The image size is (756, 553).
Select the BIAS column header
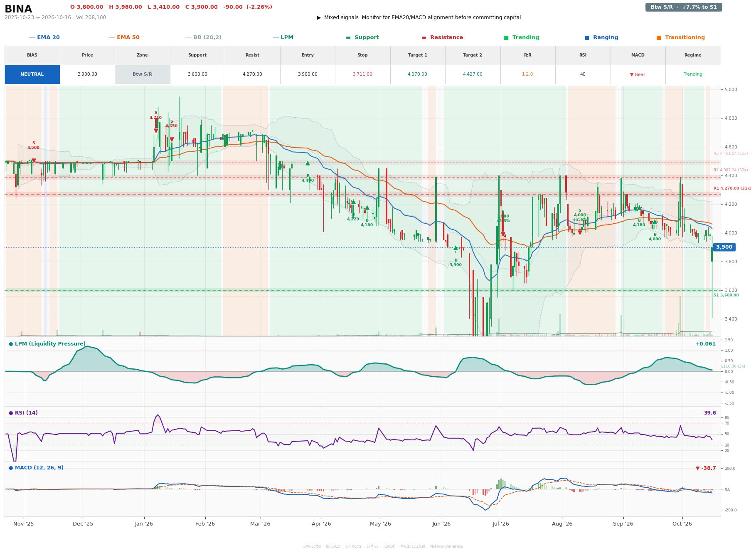32,55
